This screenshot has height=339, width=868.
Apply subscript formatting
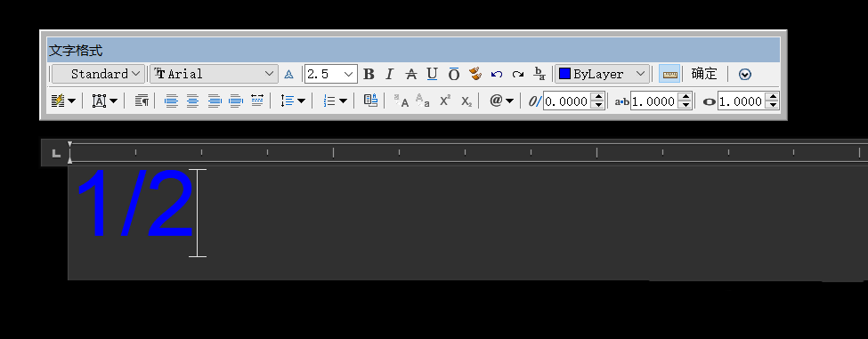pos(466,101)
